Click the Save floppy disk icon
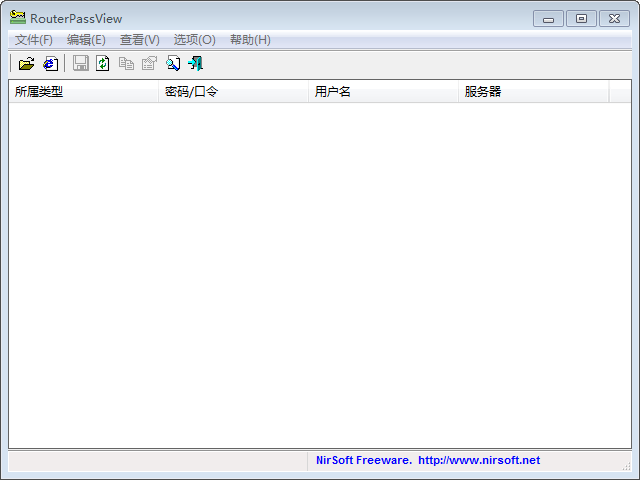 click(x=81, y=64)
